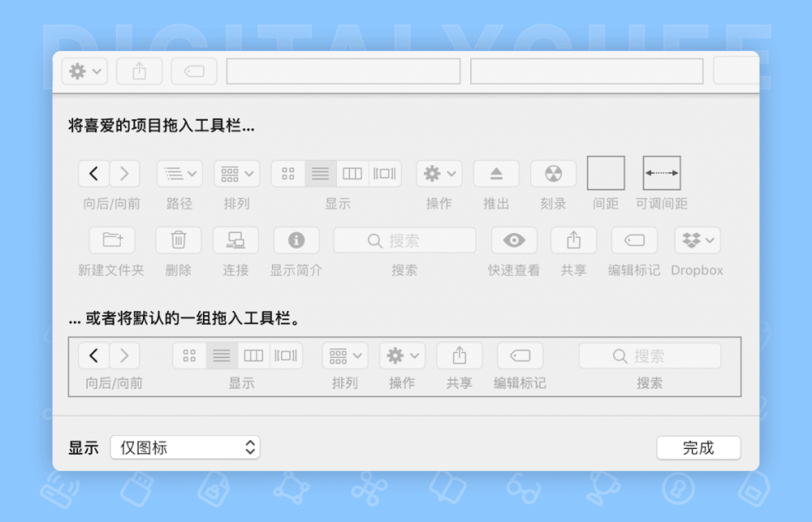Screen dimensions: 812x522
Task: Select column view in the default set
Action: coord(253,356)
